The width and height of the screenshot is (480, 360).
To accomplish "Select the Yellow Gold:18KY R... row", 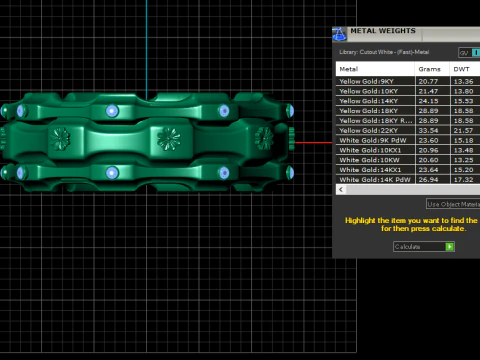I will 408,121.
